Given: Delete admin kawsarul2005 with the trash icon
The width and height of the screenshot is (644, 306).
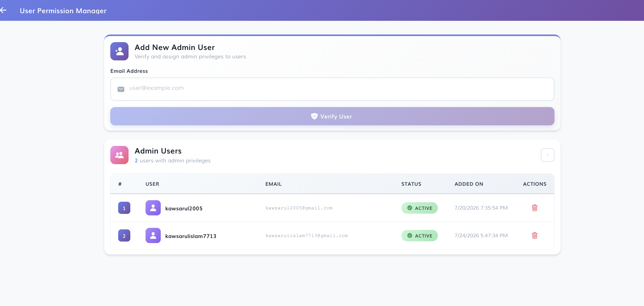Looking at the screenshot, I should [x=535, y=208].
